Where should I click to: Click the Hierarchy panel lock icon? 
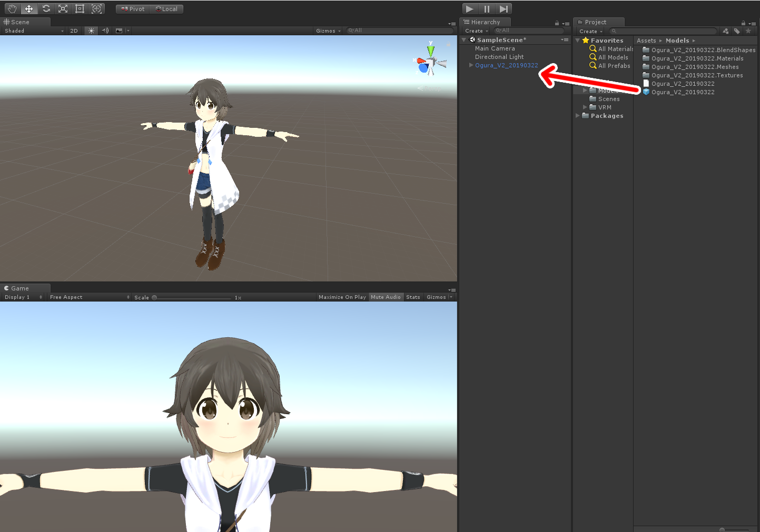point(557,23)
